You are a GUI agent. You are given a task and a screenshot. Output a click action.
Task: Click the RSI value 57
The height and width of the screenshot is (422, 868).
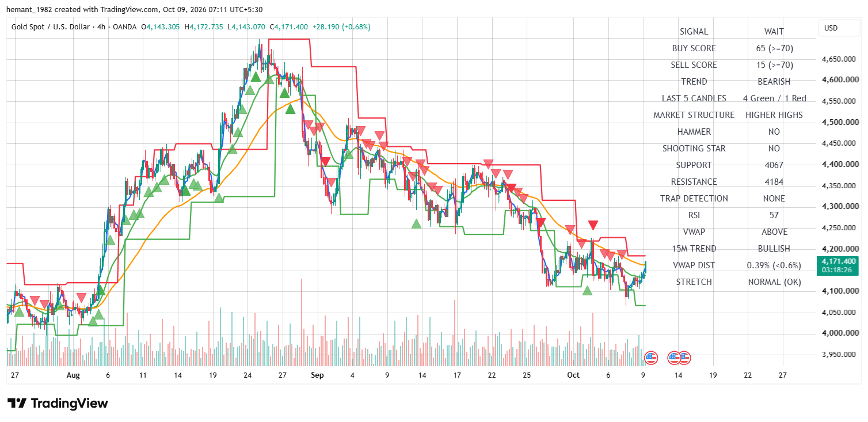point(774,215)
